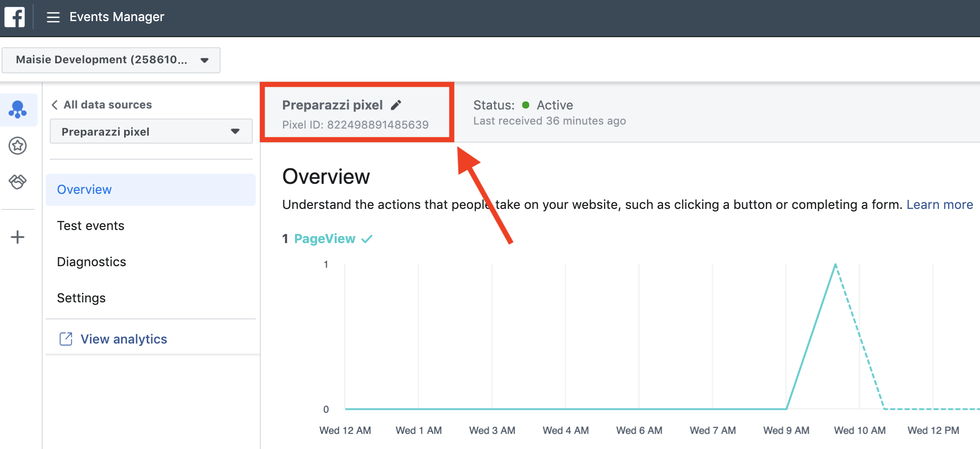
Task: Open the Custom Conversions star icon
Action: pos(18,146)
